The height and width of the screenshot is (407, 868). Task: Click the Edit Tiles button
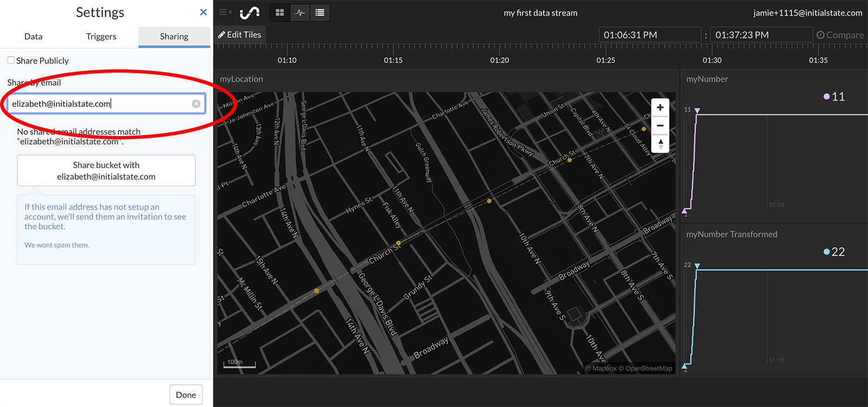pyautogui.click(x=240, y=35)
